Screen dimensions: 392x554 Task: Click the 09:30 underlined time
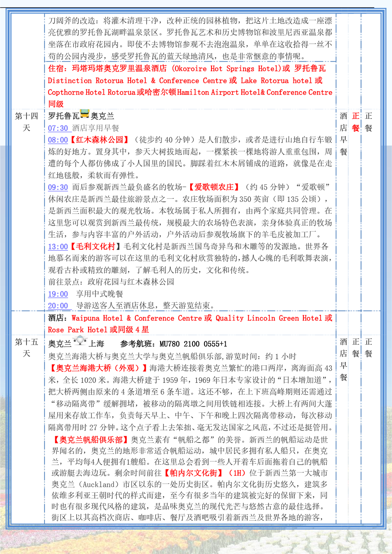(58, 187)
